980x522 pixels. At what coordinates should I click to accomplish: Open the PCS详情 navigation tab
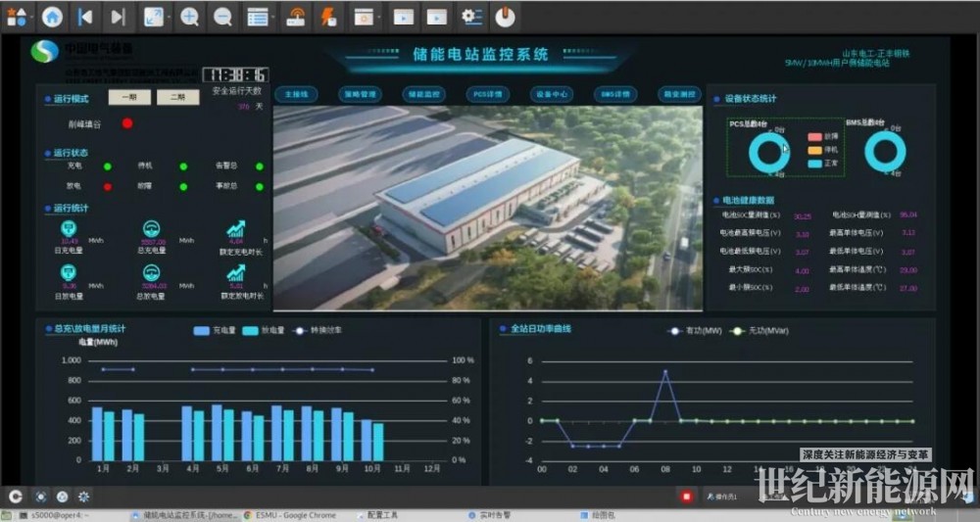[487, 95]
